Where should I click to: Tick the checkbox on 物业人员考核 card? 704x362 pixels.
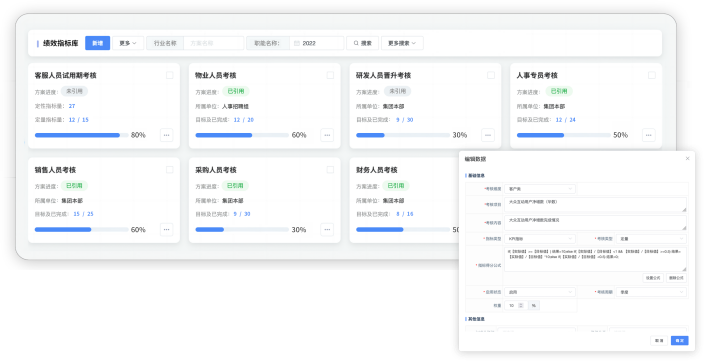[330, 75]
